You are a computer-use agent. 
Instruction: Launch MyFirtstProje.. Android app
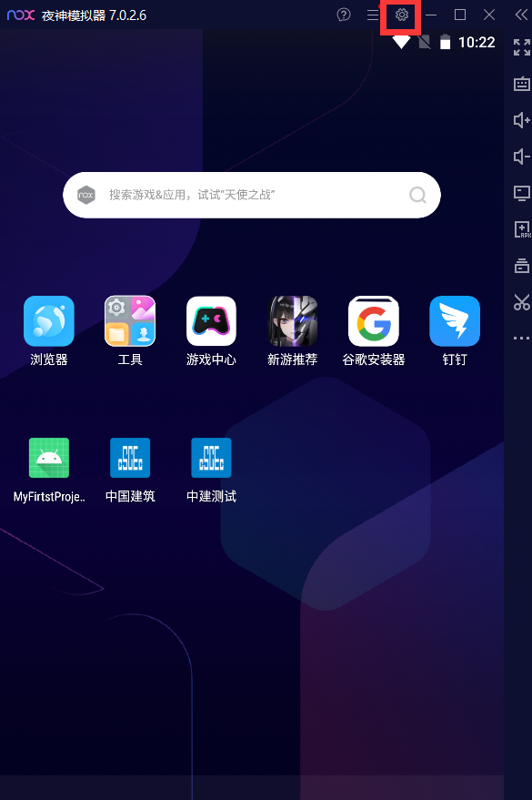(49, 471)
